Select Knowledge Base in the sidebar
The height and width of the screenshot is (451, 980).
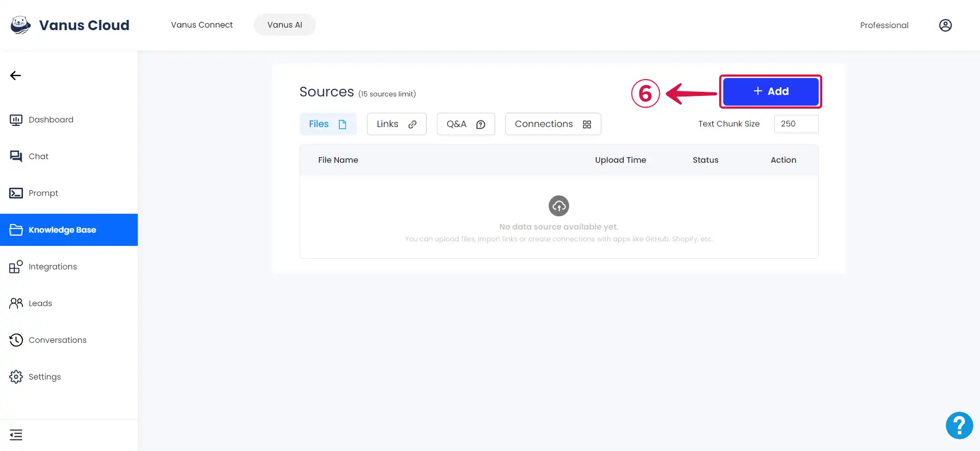(x=69, y=230)
